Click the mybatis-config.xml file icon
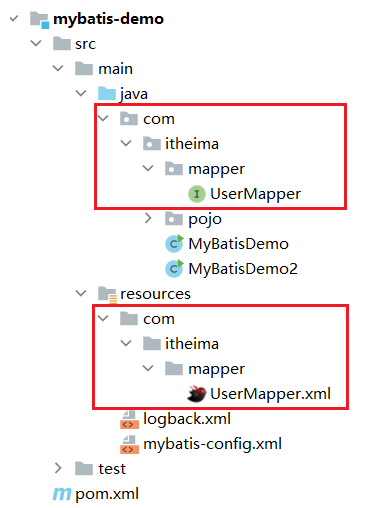The width and height of the screenshot is (374, 508). (x=129, y=445)
